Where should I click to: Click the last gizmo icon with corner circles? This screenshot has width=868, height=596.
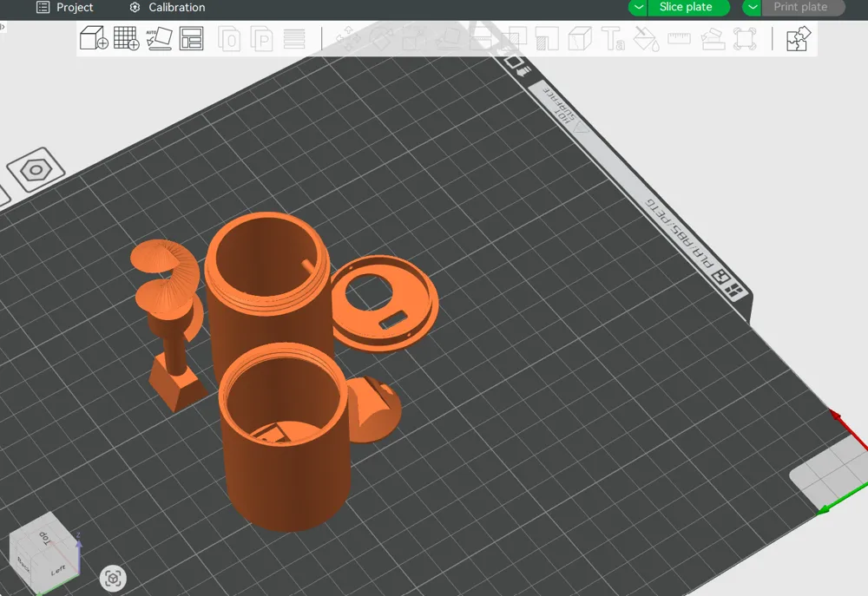point(745,39)
